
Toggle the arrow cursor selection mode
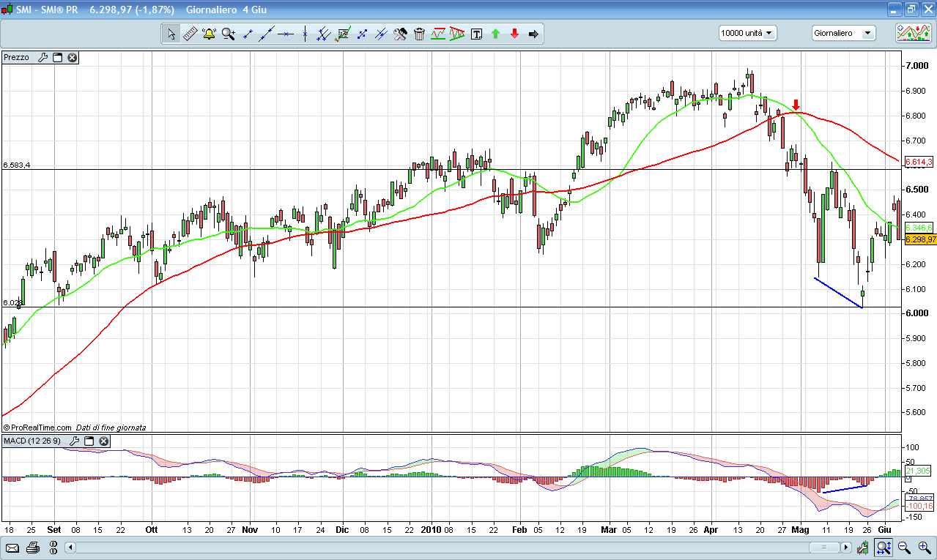coord(171,34)
